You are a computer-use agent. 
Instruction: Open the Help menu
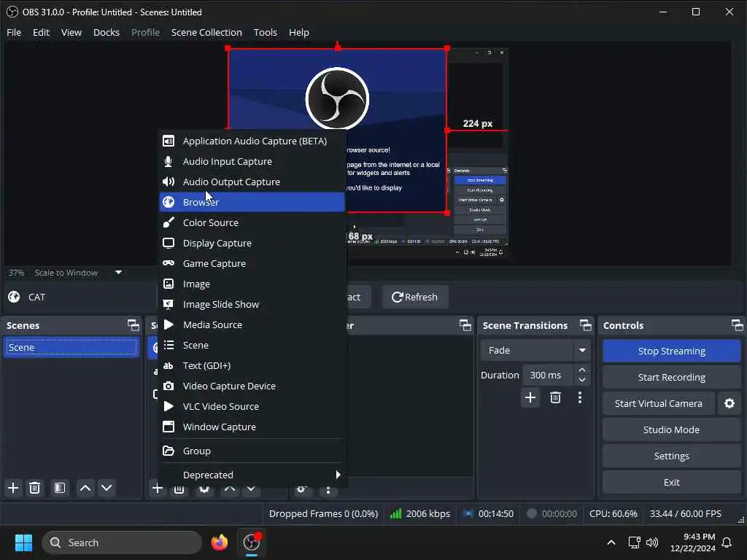click(x=298, y=32)
